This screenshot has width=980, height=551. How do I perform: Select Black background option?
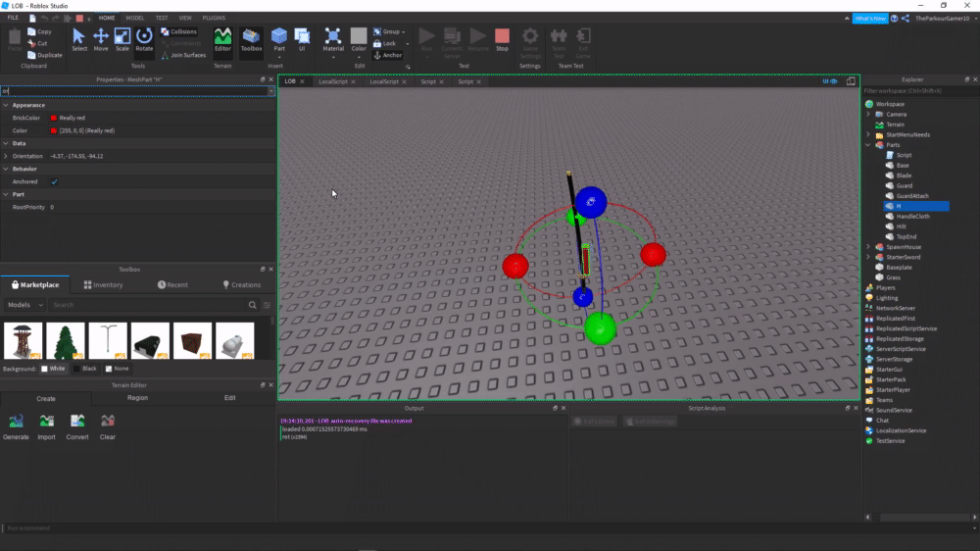click(x=85, y=369)
